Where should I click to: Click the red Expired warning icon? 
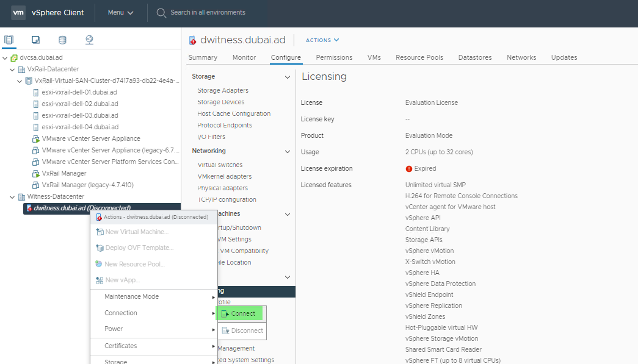pos(409,169)
